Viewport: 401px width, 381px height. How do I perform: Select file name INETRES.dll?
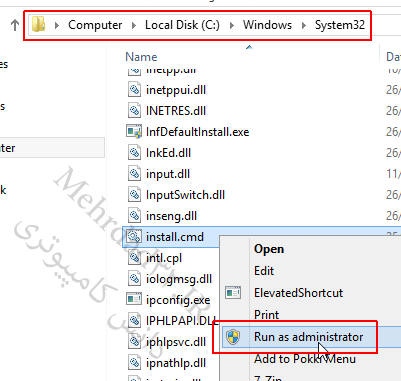click(176, 111)
